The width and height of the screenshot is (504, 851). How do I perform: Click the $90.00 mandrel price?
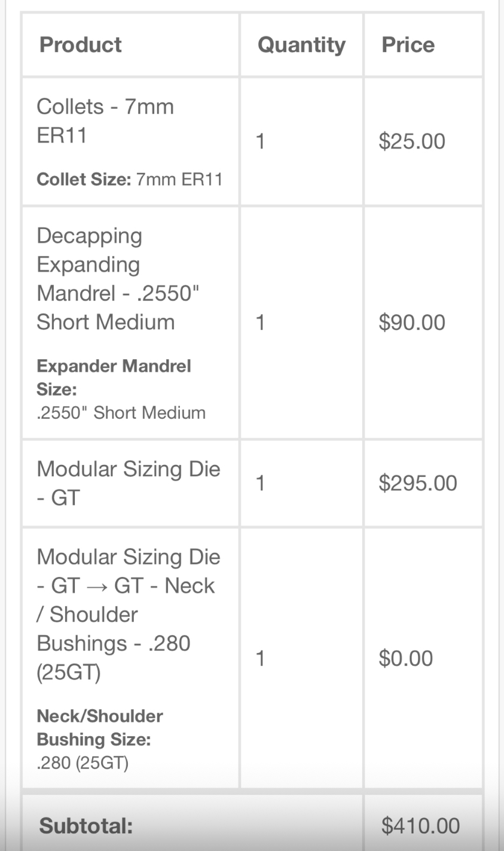412,323
